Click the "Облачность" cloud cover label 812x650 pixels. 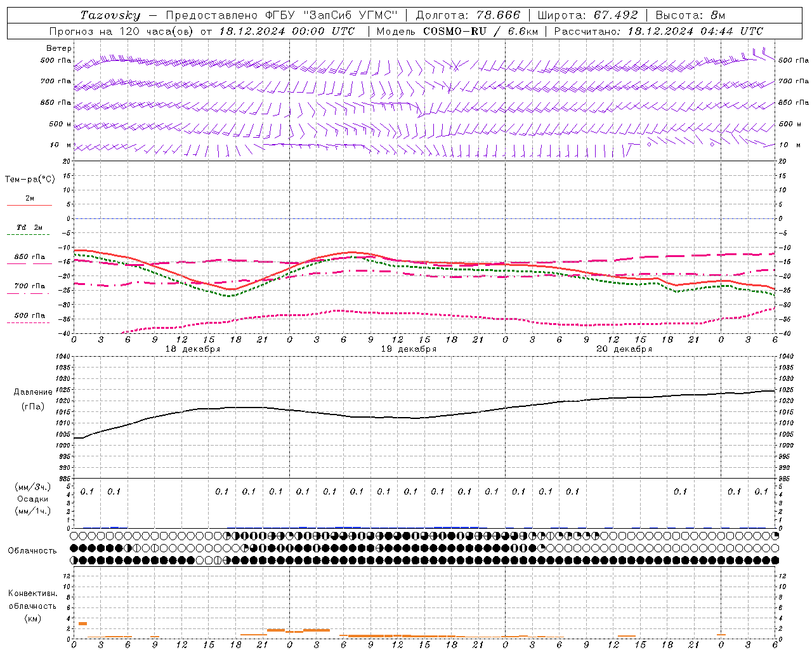coord(32,550)
